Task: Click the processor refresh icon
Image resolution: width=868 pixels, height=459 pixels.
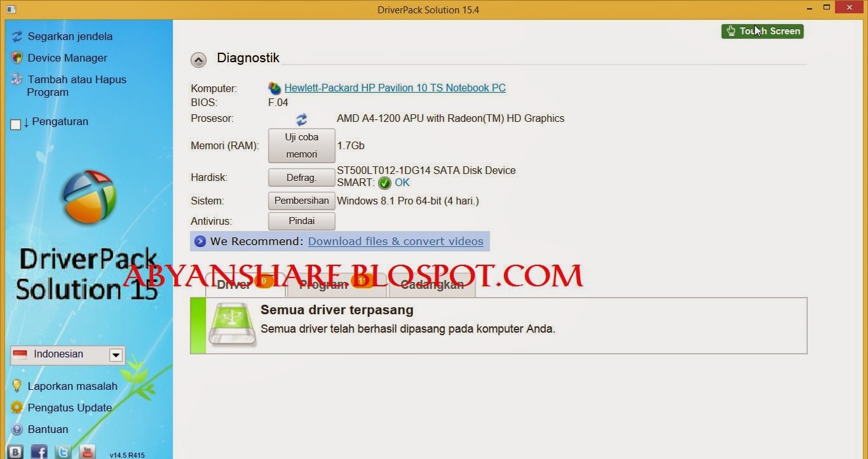Action: pos(301,119)
